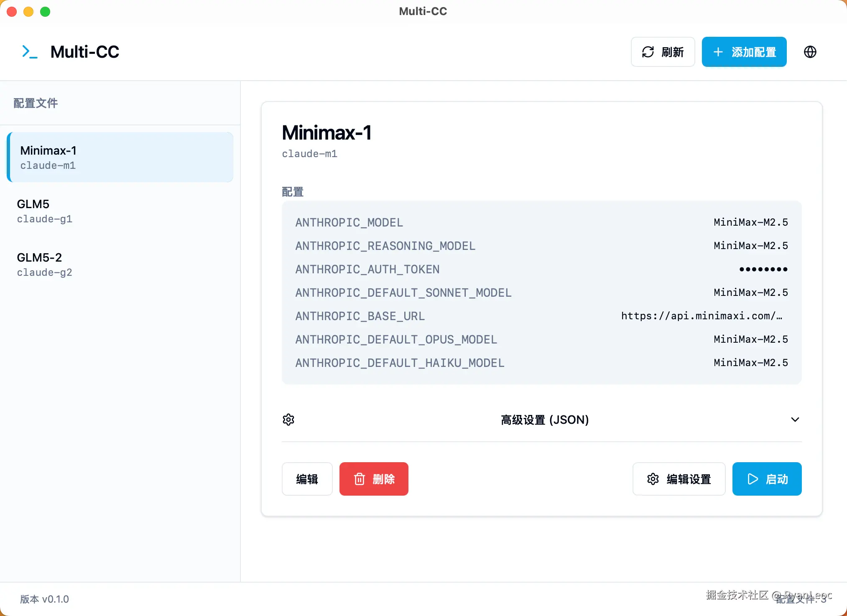The width and height of the screenshot is (847, 616).
Task: Click the gear icon beside 高级设置
Action: pyautogui.click(x=288, y=420)
